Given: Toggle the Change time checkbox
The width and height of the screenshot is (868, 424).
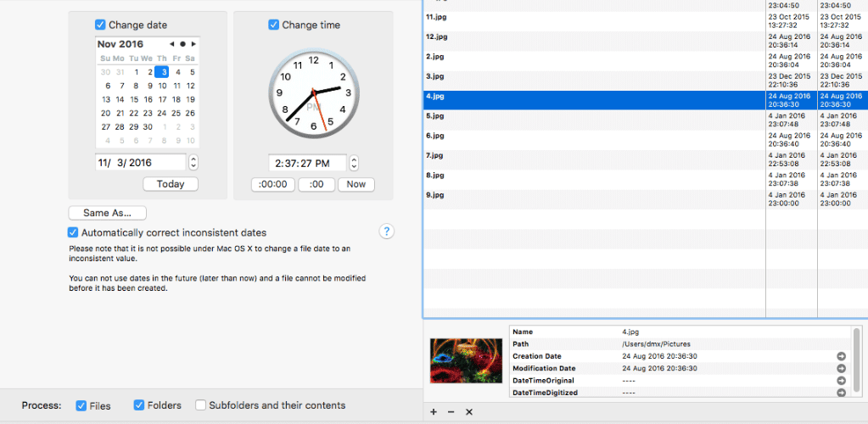Looking at the screenshot, I should (273, 25).
